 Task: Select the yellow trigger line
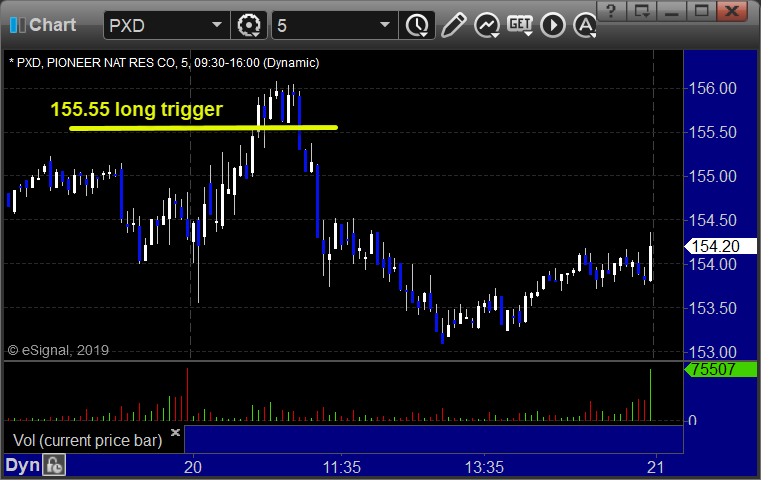(x=203, y=128)
